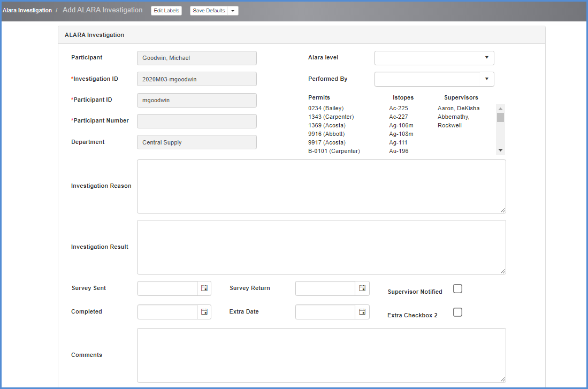Screen dimensions: 588x389
Task: Select supervisor Aaron, DeKisha
Action: click(458, 108)
